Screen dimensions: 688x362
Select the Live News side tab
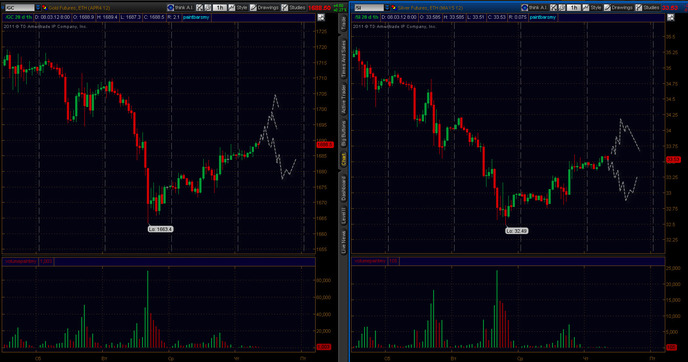(344, 241)
